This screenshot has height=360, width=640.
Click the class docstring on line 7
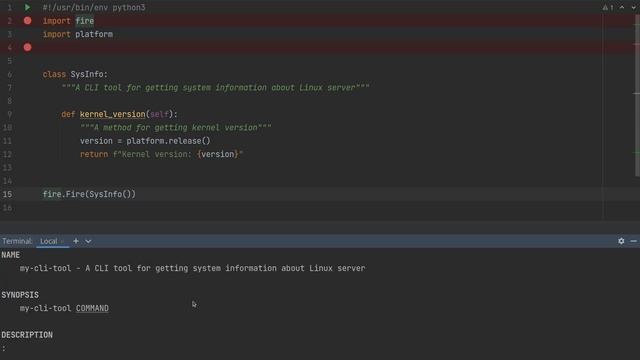(216, 88)
